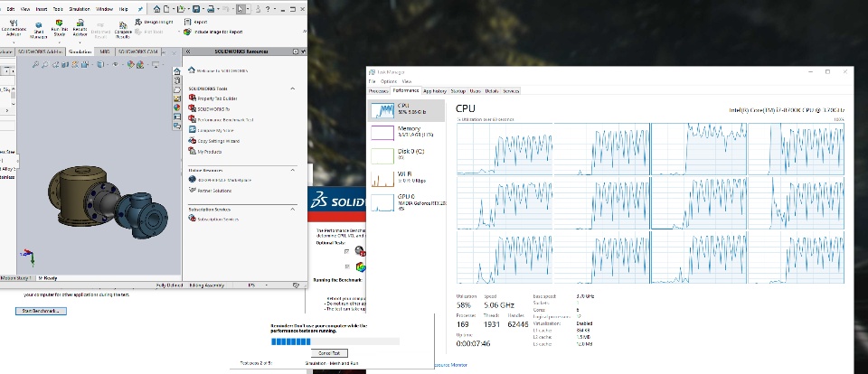Click Zoom to Area icon
The image size is (868, 374).
click(x=45, y=64)
